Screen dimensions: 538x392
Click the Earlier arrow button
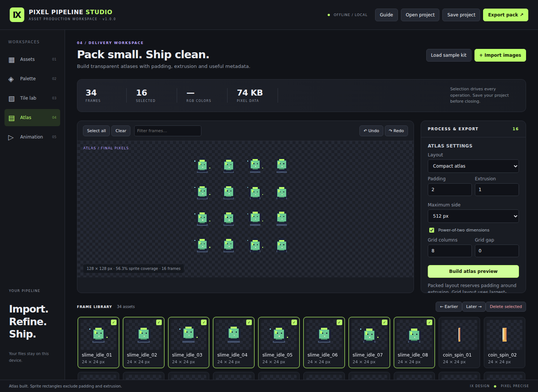coord(449,307)
